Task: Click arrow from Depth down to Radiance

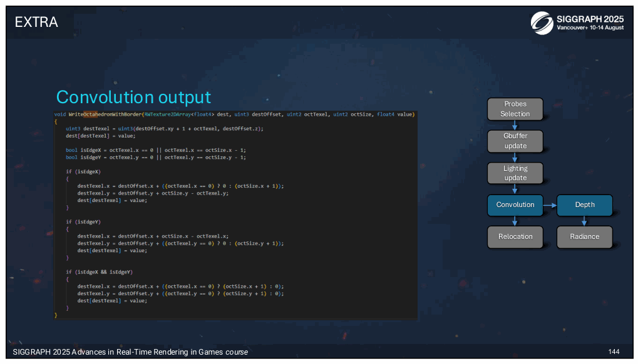Action: [584, 221]
